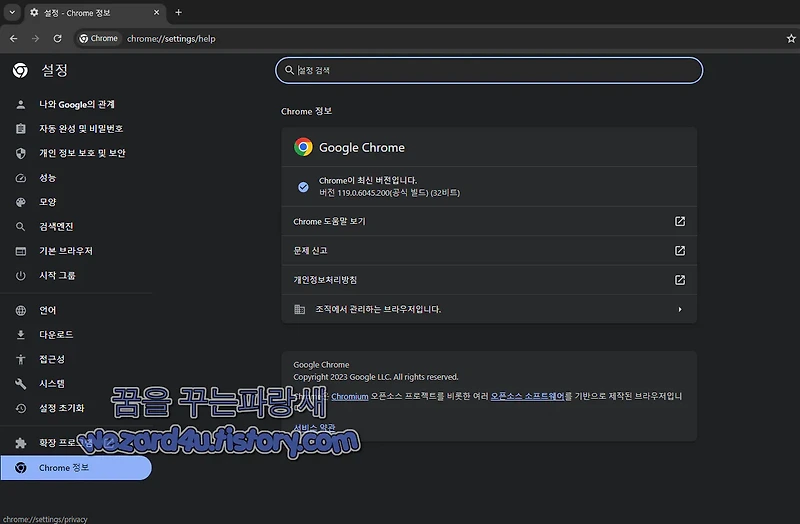Click the shield icon for privacy

[x=20, y=153]
